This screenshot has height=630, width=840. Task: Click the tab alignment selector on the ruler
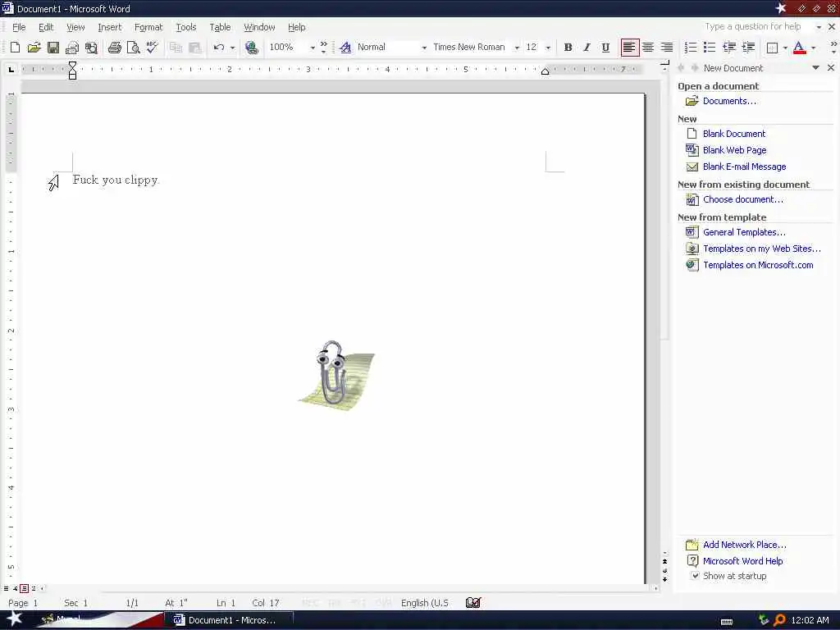point(11,69)
